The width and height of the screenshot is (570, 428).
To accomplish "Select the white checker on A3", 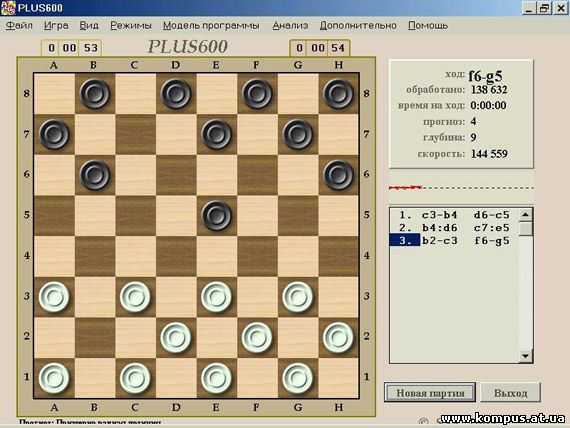I will click(x=54, y=297).
